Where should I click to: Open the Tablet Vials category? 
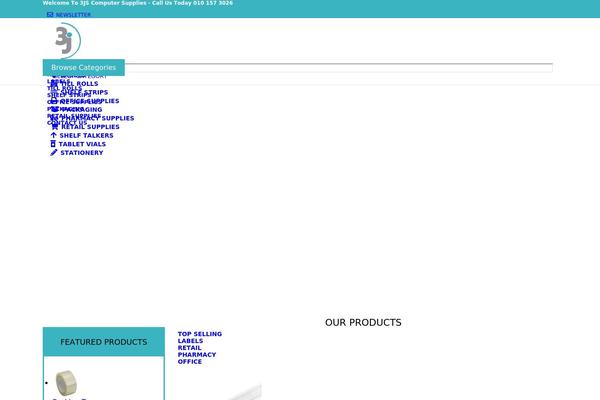pyautogui.click(x=82, y=144)
